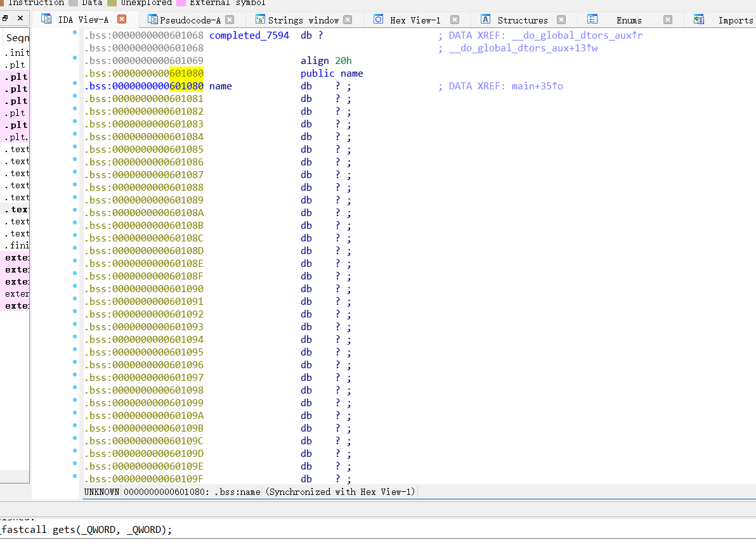This screenshot has height=545, width=756.
Task: Select address line .bss:0000000000601069
Action: [x=144, y=61]
